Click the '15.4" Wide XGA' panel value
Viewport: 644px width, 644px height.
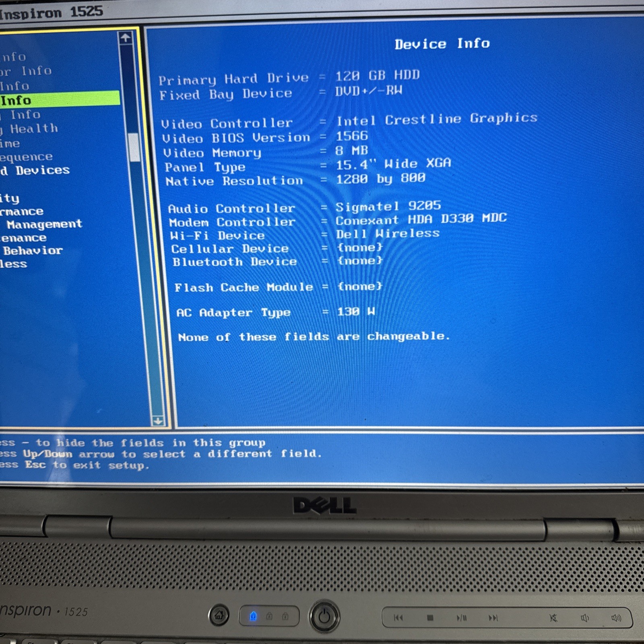394,164
